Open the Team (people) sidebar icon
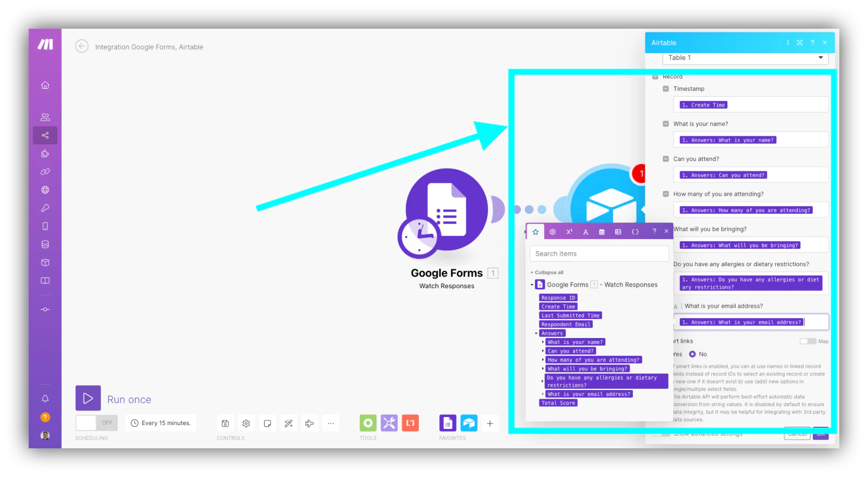Image resolution: width=868 pixels, height=477 pixels. tap(45, 117)
